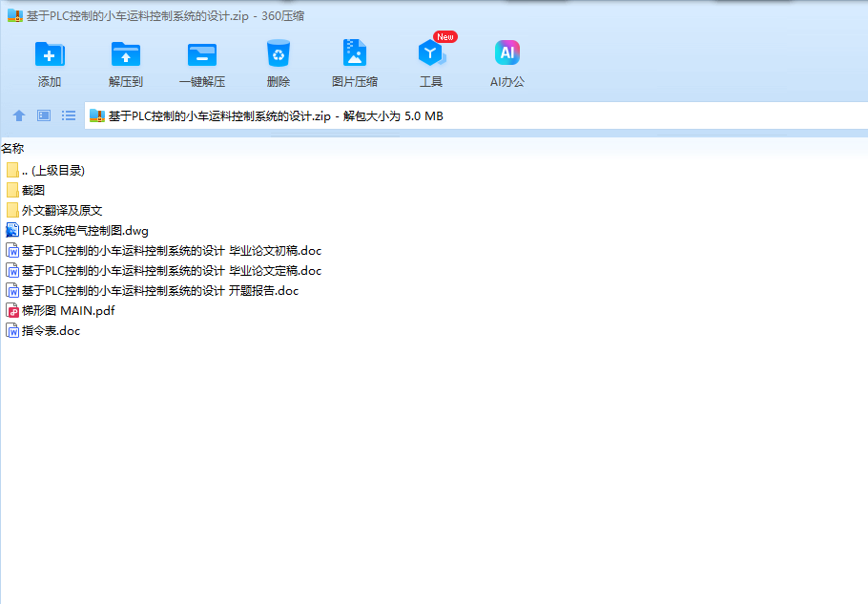Select file name '指令表.doc'

point(51,331)
